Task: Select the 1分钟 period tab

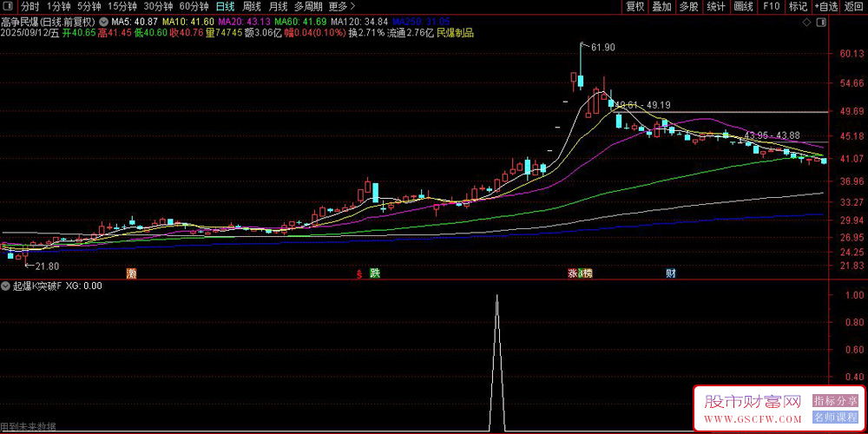Action: tap(58, 7)
